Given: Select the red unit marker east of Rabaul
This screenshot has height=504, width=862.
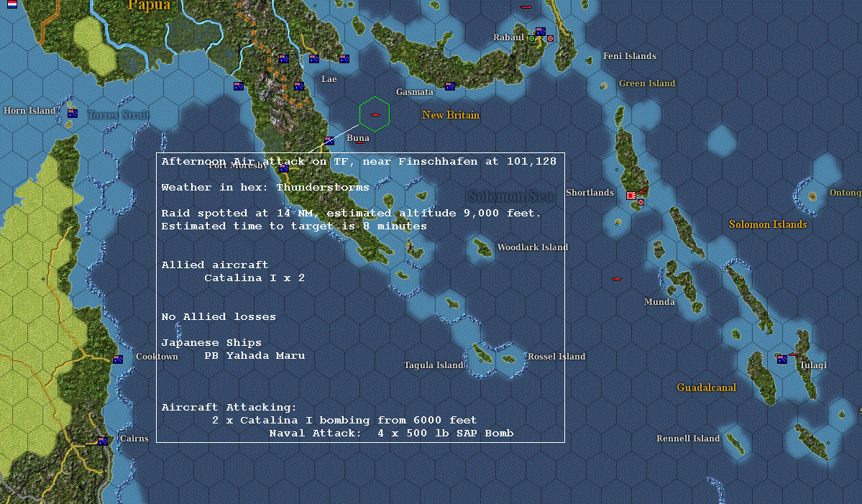Looking at the screenshot, I should [x=550, y=39].
